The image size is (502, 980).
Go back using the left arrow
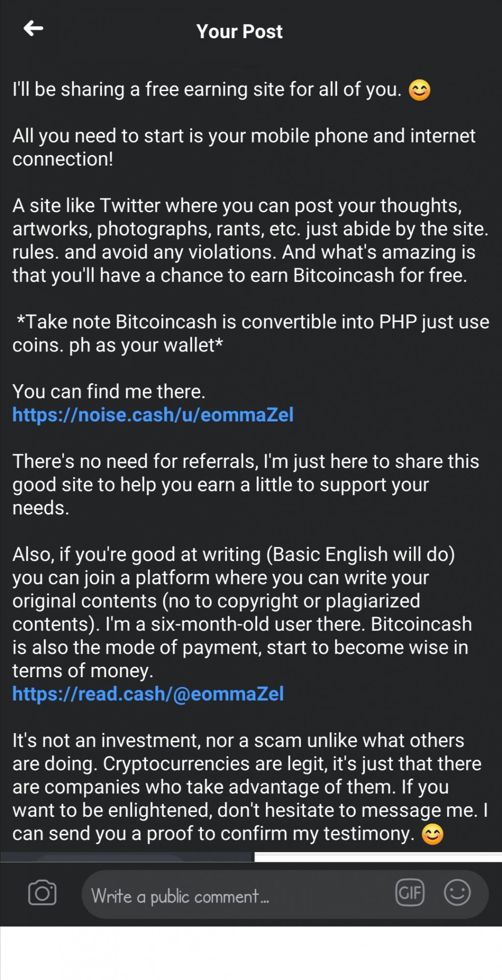[x=33, y=28]
